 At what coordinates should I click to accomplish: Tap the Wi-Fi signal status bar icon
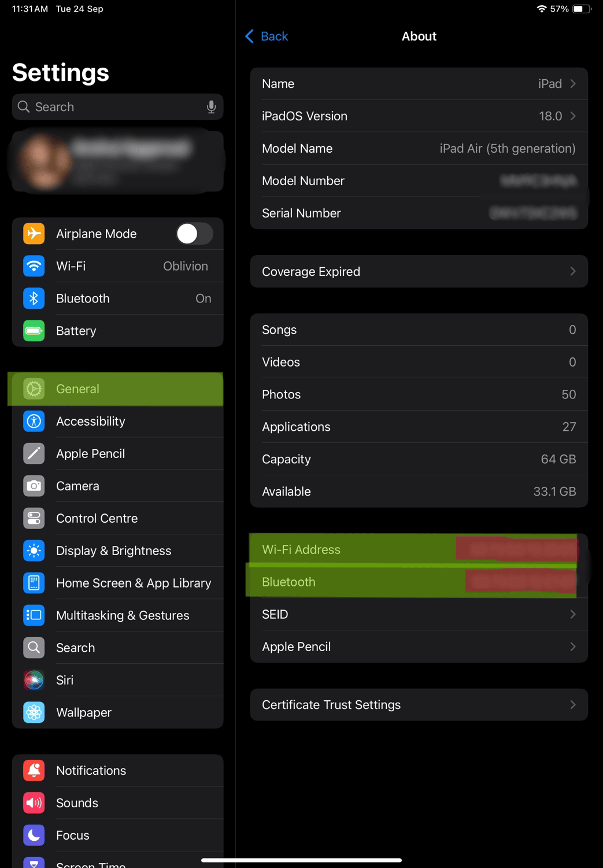542,9
